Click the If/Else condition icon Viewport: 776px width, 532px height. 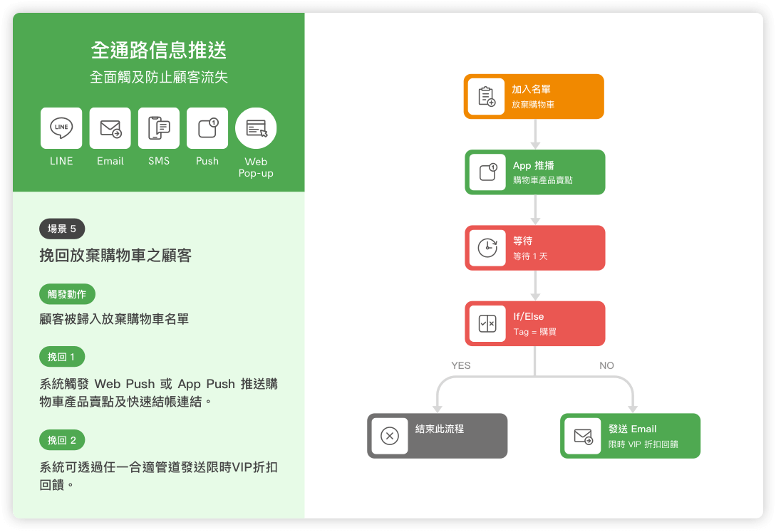(x=487, y=324)
